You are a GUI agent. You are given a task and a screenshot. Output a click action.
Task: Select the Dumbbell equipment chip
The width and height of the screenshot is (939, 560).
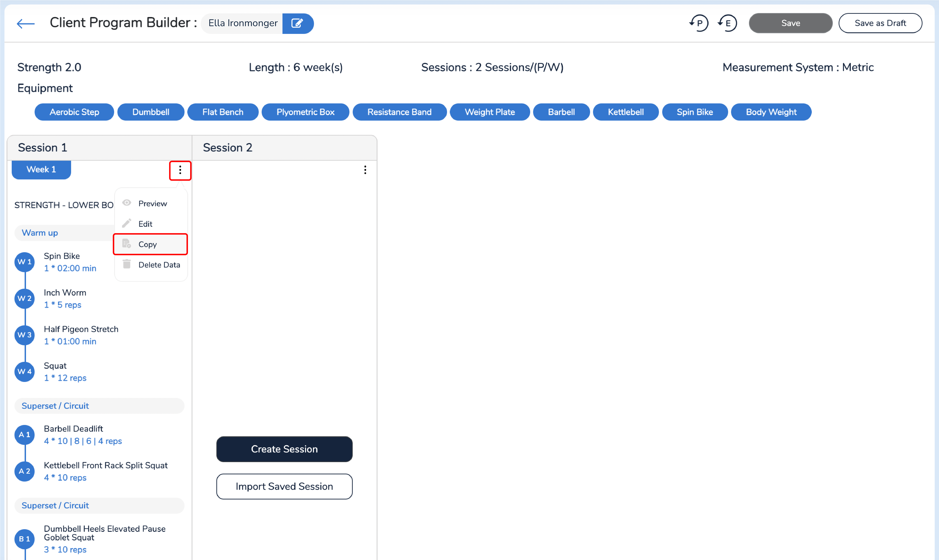151,112
